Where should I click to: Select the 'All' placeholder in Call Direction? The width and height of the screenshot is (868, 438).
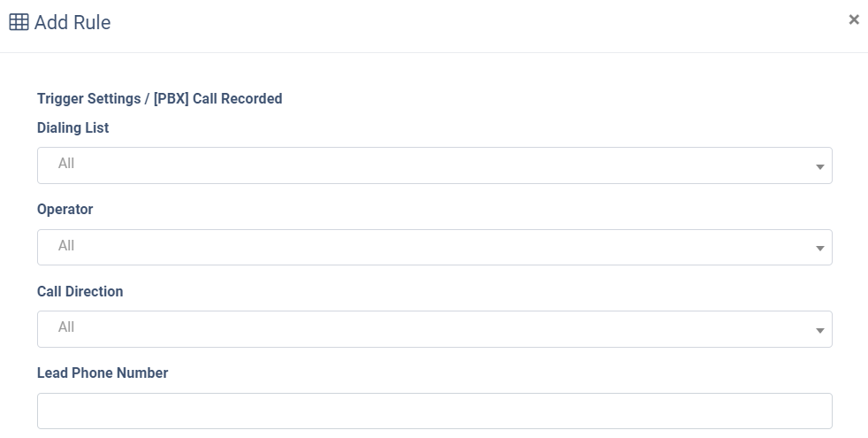66,327
